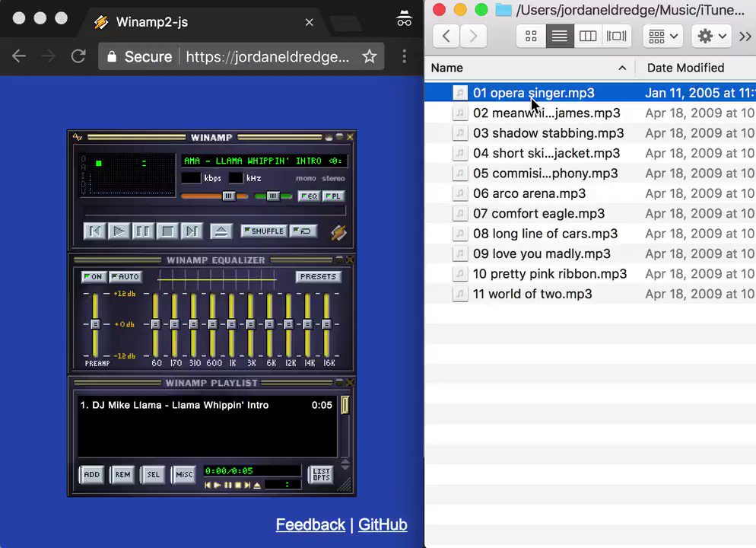This screenshot has height=548, width=756.
Task: Select DJ Mike Llama track in playlist
Action: click(206, 405)
